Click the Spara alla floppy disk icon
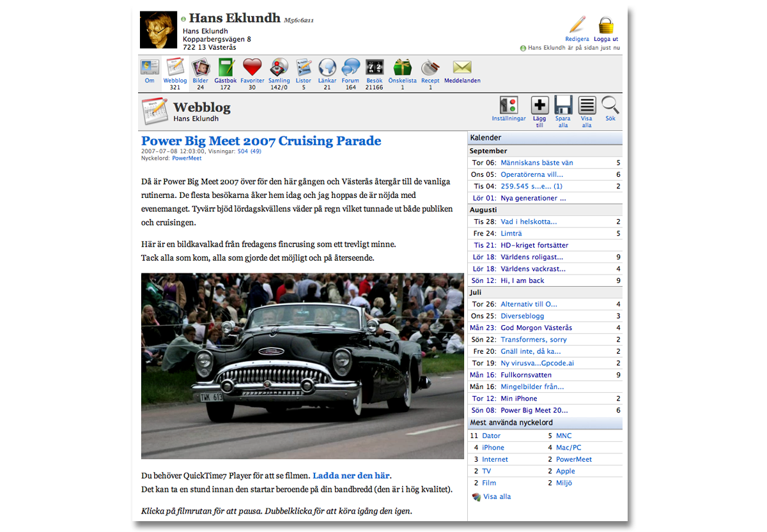This screenshot has height=532, width=767. tap(563, 105)
